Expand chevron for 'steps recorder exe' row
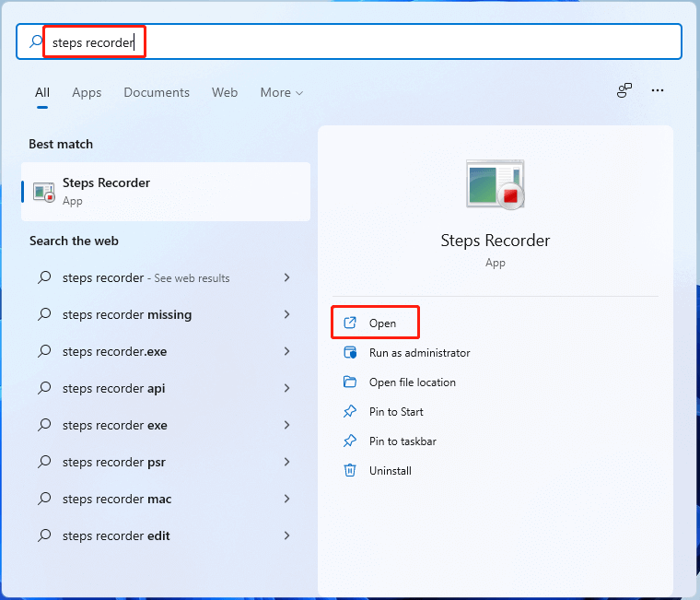This screenshot has width=700, height=600. click(x=287, y=425)
